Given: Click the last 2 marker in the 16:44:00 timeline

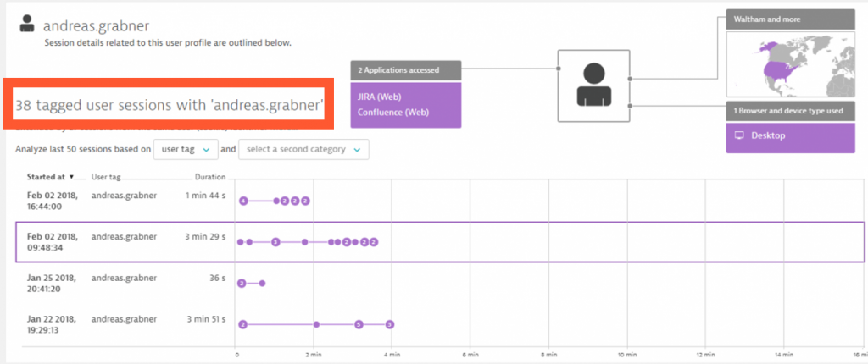Looking at the screenshot, I should tap(305, 201).
